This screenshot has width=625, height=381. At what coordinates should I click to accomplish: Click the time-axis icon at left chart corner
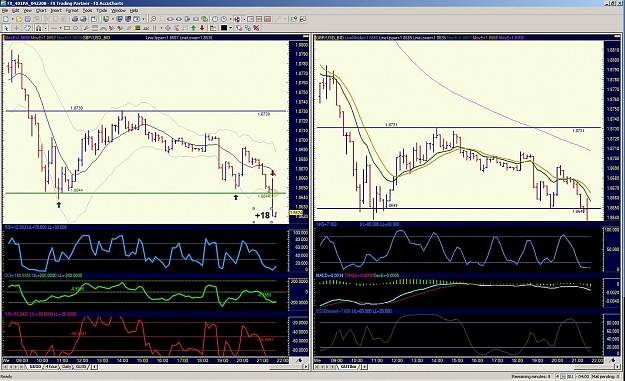coord(299,360)
